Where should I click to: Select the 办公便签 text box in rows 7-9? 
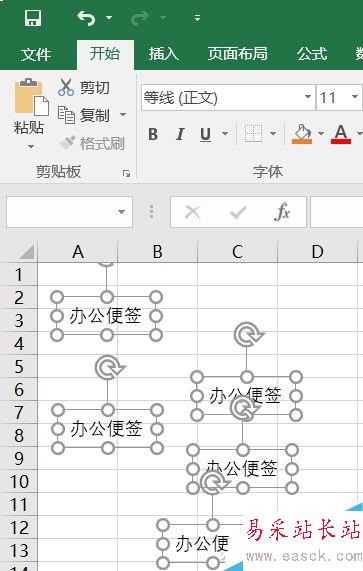[107, 429]
